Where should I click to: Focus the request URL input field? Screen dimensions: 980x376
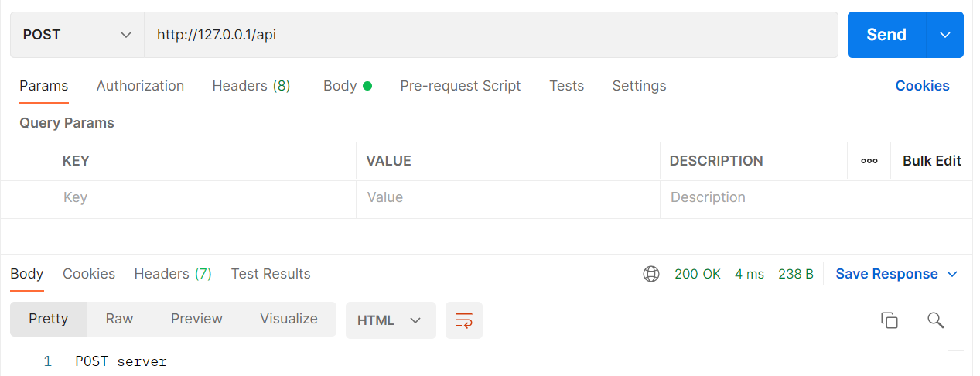point(491,35)
